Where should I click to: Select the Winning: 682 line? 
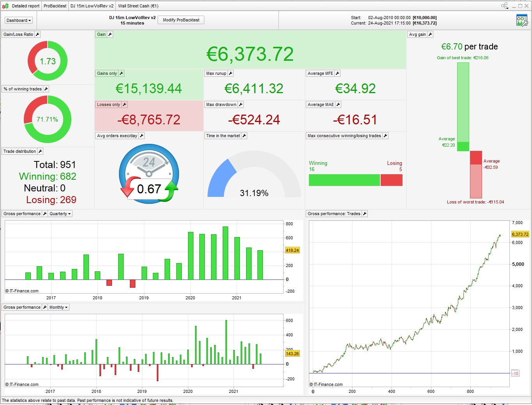click(x=48, y=176)
